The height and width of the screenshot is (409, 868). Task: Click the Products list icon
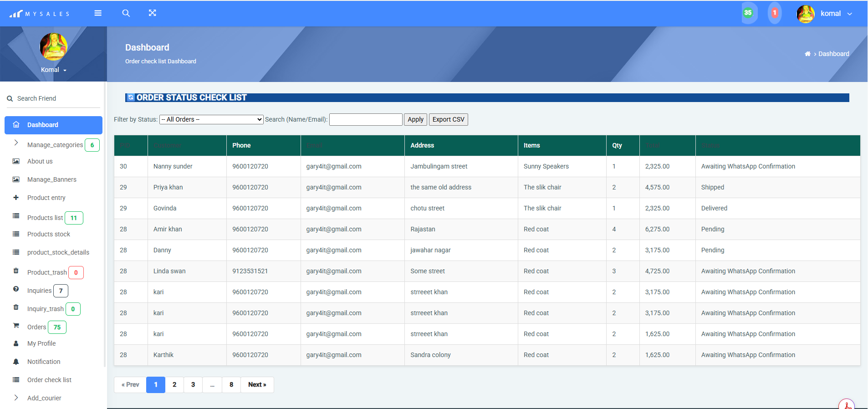click(16, 216)
